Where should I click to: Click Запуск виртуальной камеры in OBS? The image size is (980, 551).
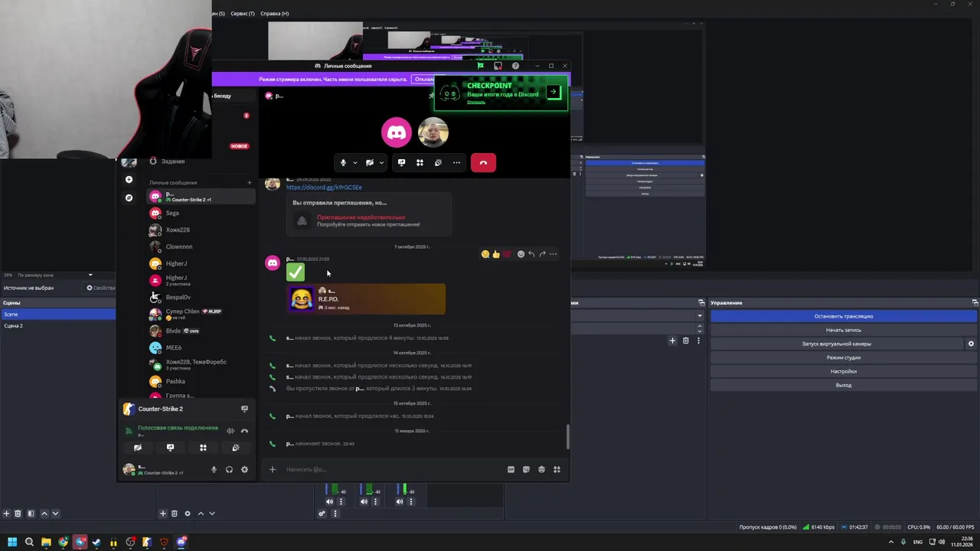(x=837, y=344)
